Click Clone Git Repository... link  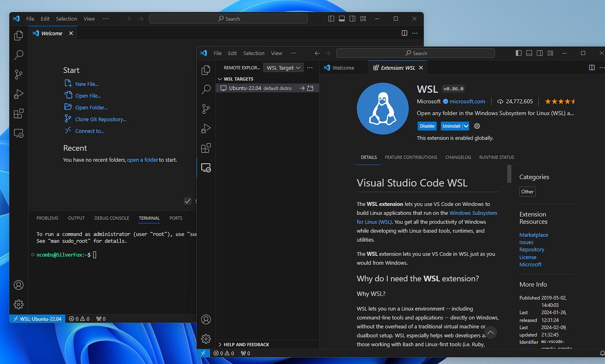[101, 119]
